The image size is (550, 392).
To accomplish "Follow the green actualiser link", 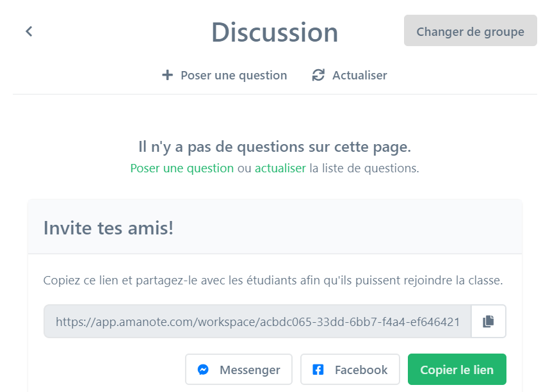I will point(280,168).
